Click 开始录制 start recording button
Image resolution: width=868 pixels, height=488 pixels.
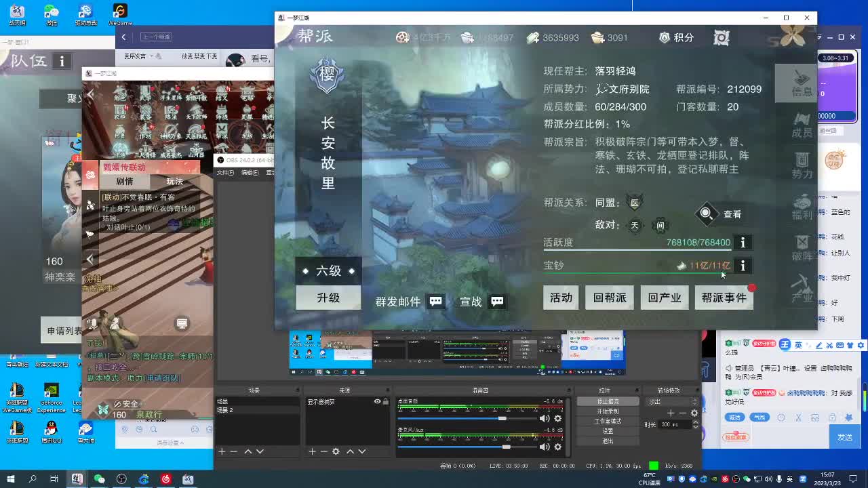click(608, 411)
